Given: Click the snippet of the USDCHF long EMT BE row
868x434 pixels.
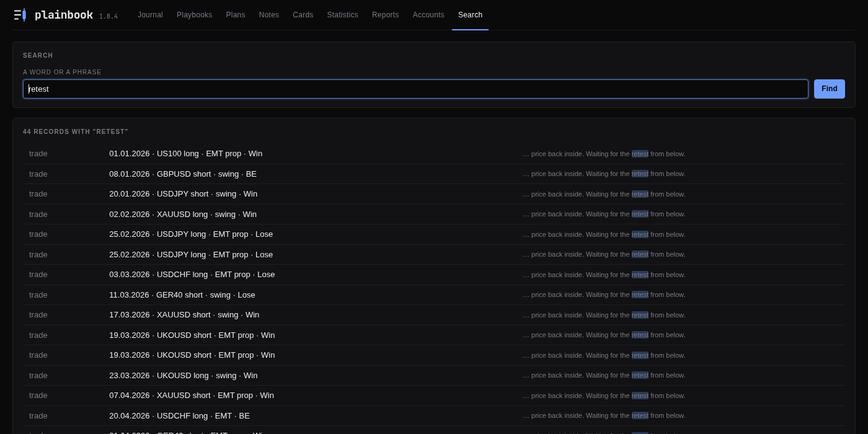Looking at the screenshot, I should 604,415.
